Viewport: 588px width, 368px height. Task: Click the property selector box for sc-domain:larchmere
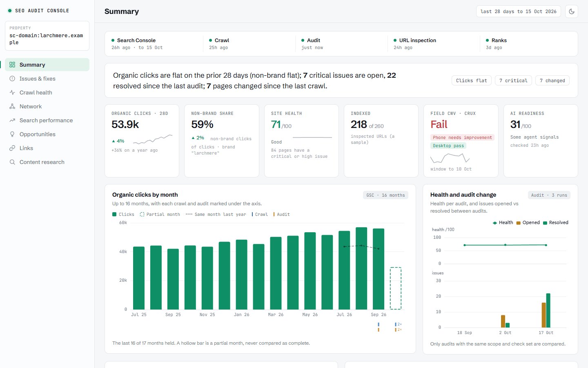coord(47,36)
